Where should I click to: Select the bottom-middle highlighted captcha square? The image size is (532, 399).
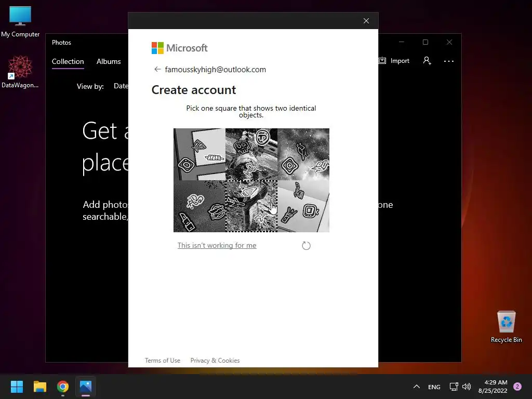(x=251, y=206)
